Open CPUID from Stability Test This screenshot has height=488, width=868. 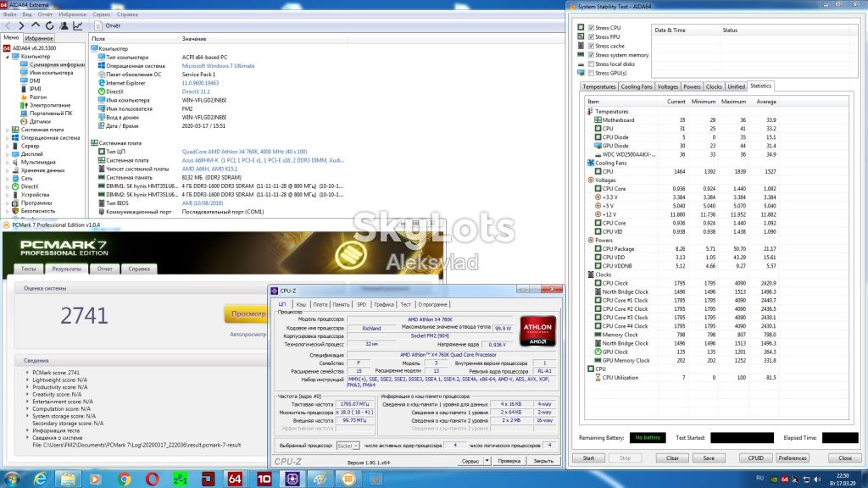coord(755,458)
